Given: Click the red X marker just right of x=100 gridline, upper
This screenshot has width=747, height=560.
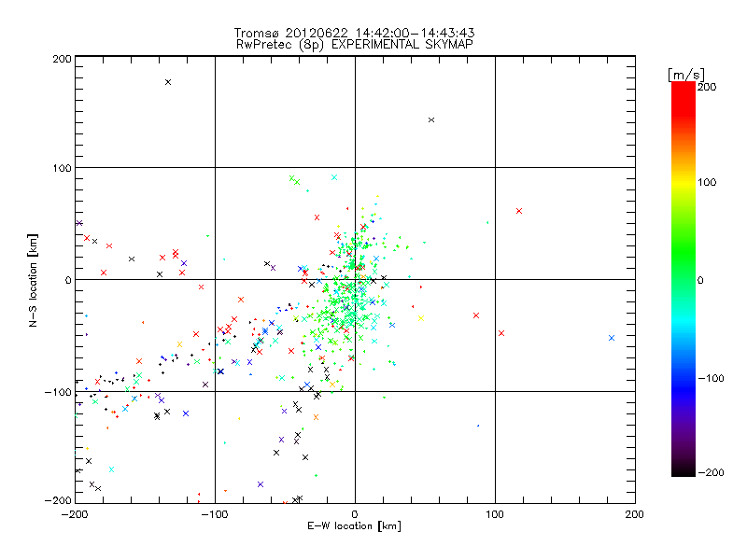Looking at the screenshot, I should (519, 211).
